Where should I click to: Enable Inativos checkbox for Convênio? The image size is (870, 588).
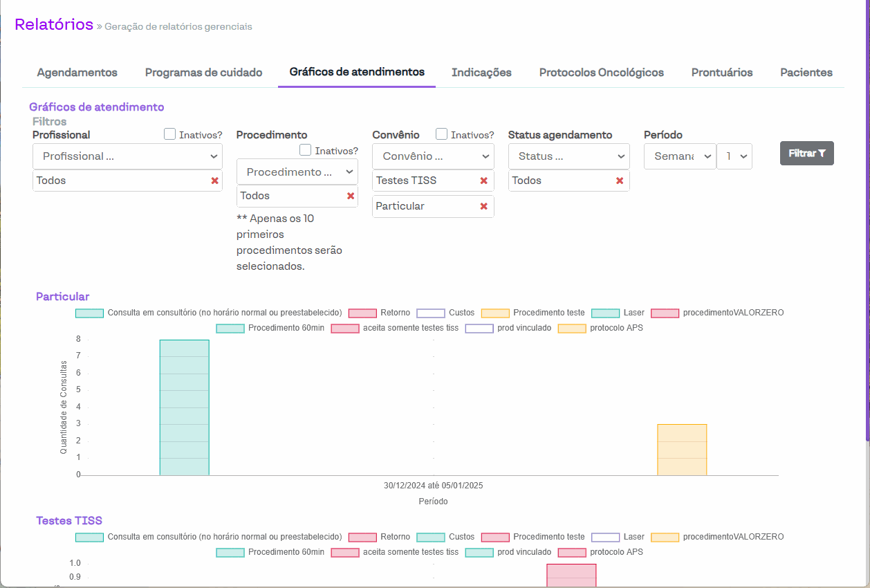coord(441,134)
